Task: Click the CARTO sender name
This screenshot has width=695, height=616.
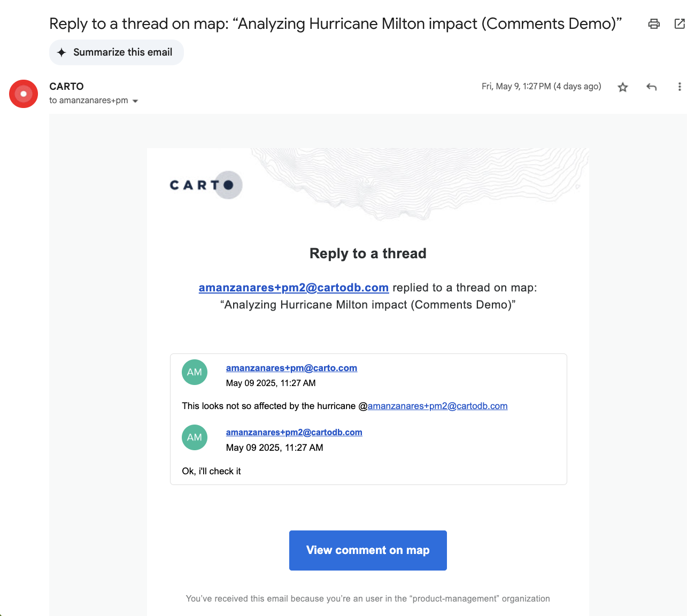Action: [x=66, y=87]
